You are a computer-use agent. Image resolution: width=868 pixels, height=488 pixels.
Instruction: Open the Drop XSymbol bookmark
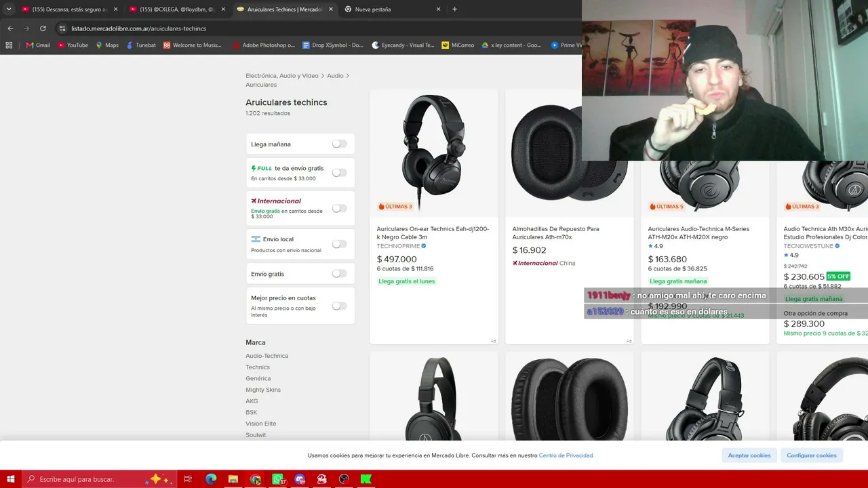tap(333, 45)
